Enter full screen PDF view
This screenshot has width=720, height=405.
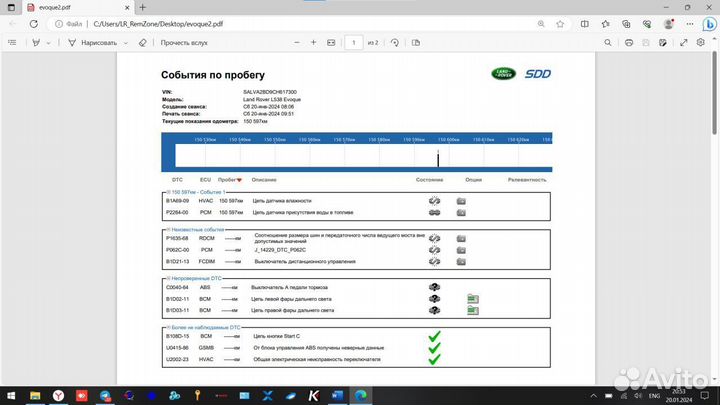(684, 43)
